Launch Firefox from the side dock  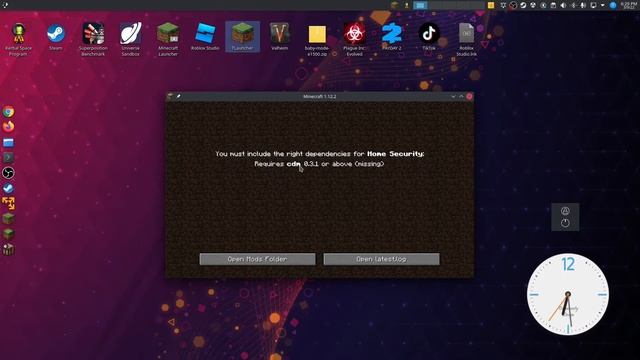tap(8, 127)
